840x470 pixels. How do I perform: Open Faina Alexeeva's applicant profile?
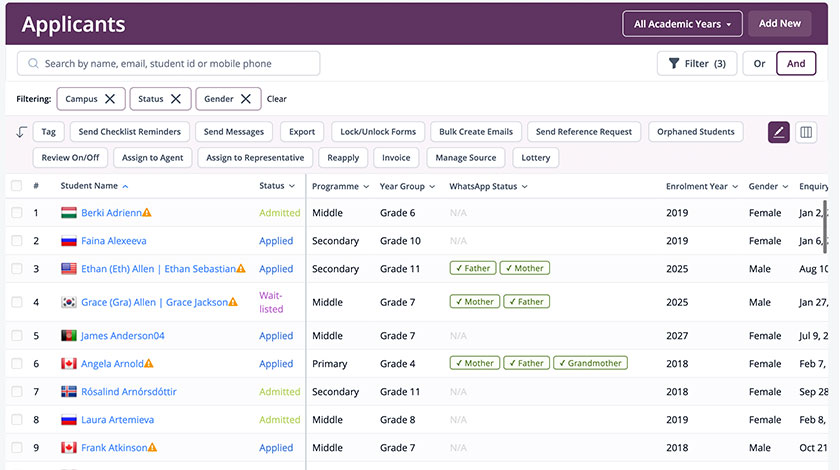click(114, 241)
